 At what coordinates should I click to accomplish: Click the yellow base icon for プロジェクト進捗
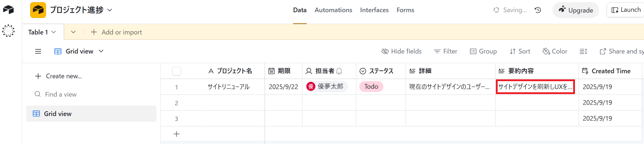click(x=38, y=10)
